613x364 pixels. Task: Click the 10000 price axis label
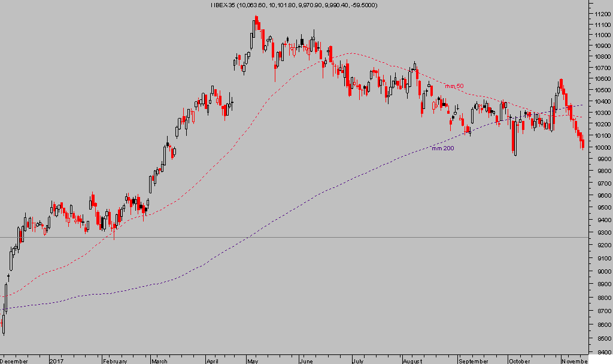[600, 148]
